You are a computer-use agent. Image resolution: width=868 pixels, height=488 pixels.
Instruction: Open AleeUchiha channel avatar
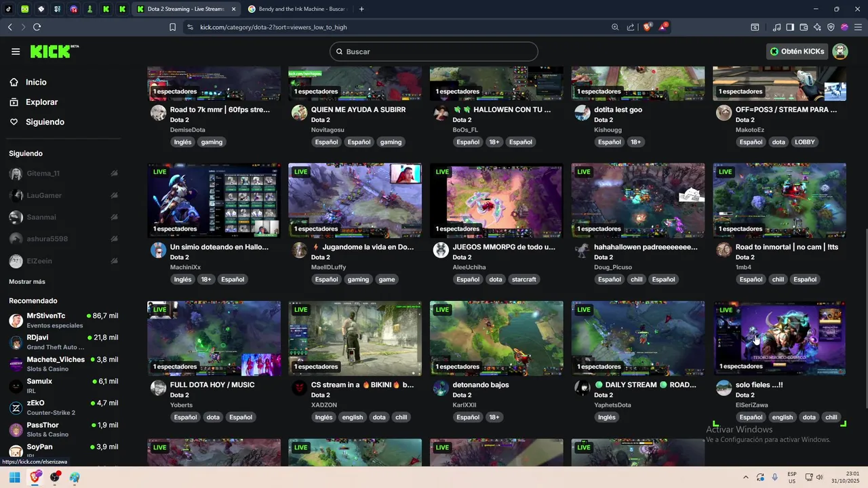click(x=441, y=250)
